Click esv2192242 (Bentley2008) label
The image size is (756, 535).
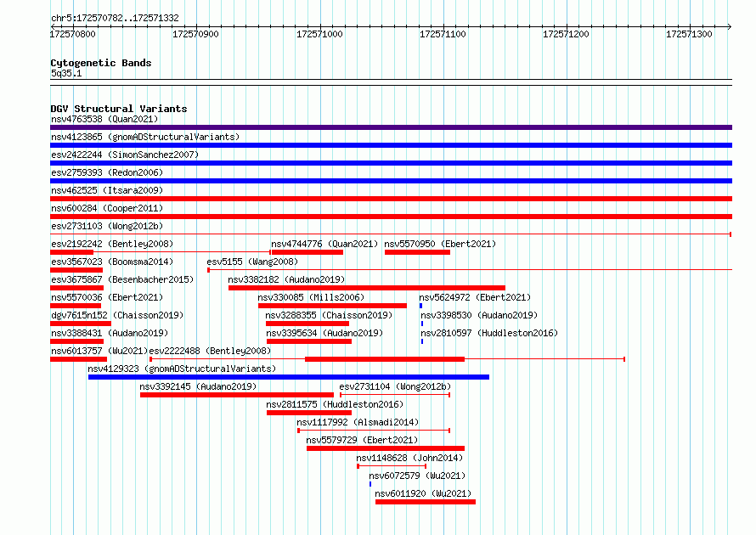click(112, 244)
